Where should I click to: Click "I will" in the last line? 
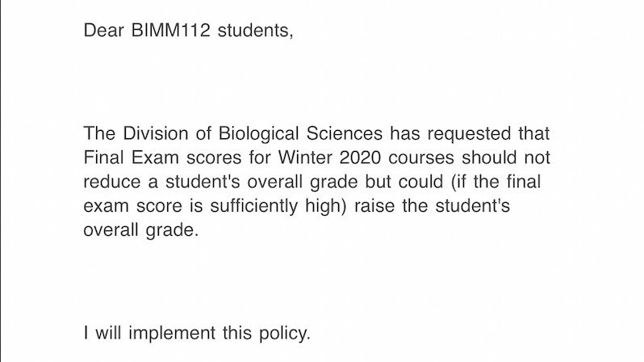[x=102, y=331]
